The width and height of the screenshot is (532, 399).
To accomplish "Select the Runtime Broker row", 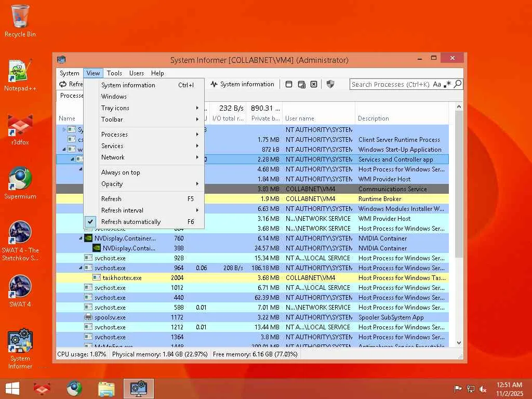I will click(x=252, y=199).
